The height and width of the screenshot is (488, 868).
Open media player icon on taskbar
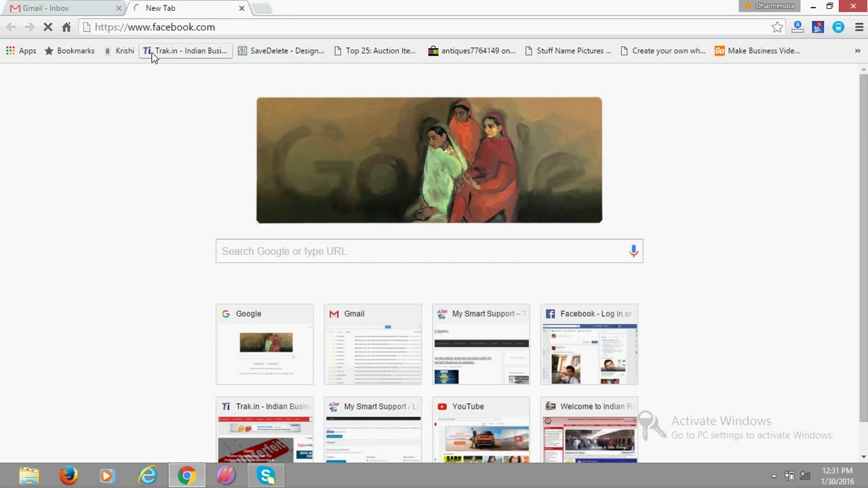tap(108, 476)
